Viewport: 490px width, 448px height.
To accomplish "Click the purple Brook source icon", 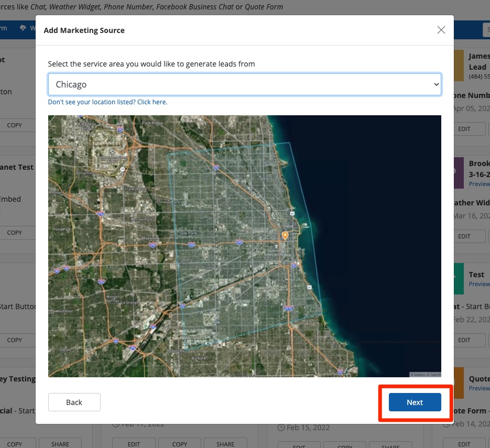I will click(458, 173).
